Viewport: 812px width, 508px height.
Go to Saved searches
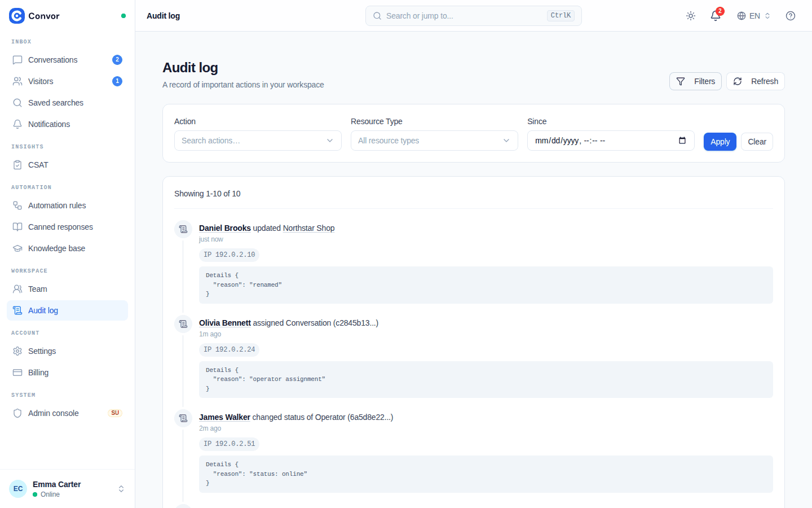[x=67, y=103]
